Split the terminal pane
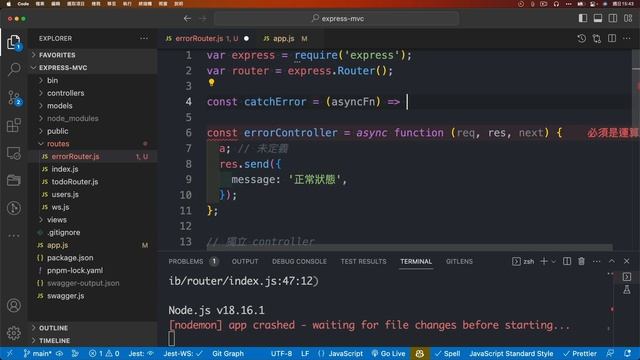The image size is (640, 360). coord(567,261)
